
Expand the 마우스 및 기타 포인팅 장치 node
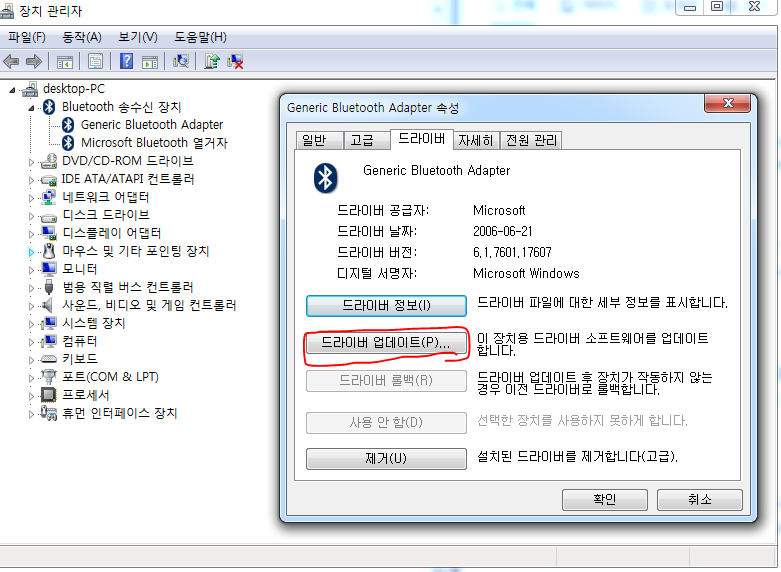31,252
